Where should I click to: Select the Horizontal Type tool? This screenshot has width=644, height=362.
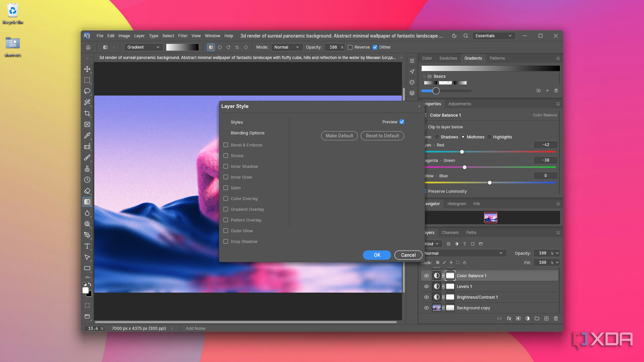click(87, 246)
